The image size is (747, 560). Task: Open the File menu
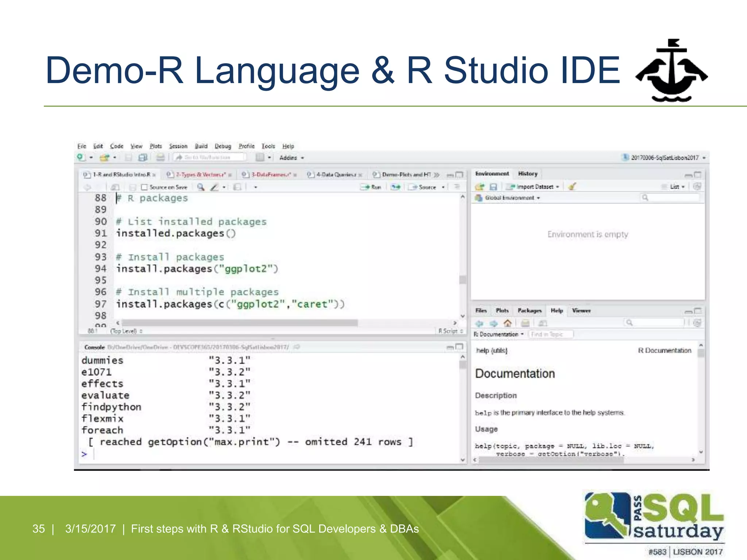[x=82, y=146]
